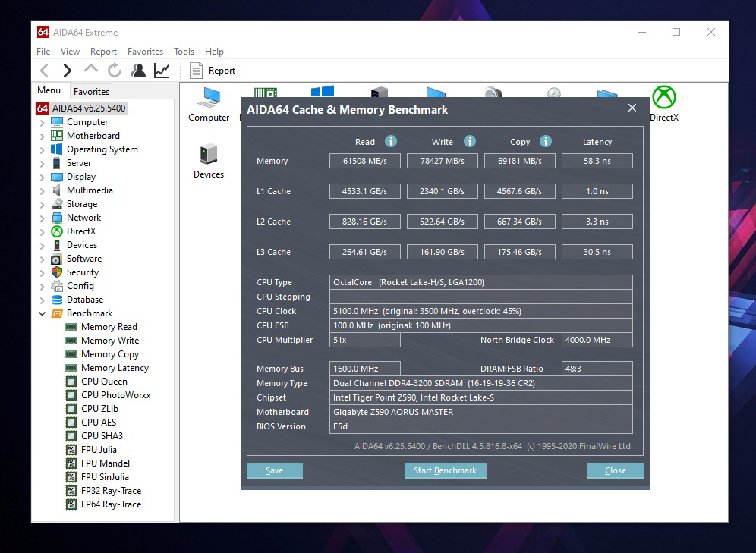Go up one level with the up arrow icon
756x553 pixels.
90,69
